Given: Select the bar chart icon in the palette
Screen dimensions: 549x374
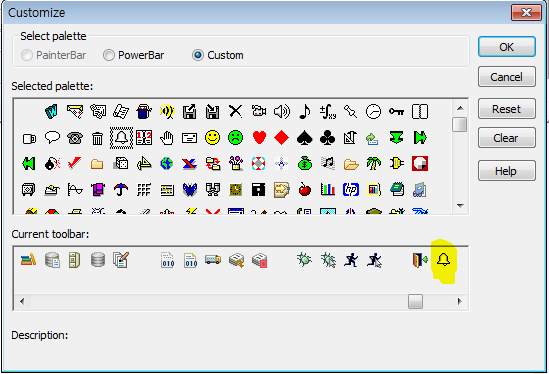Looking at the screenshot, I should (x=328, y=189).
